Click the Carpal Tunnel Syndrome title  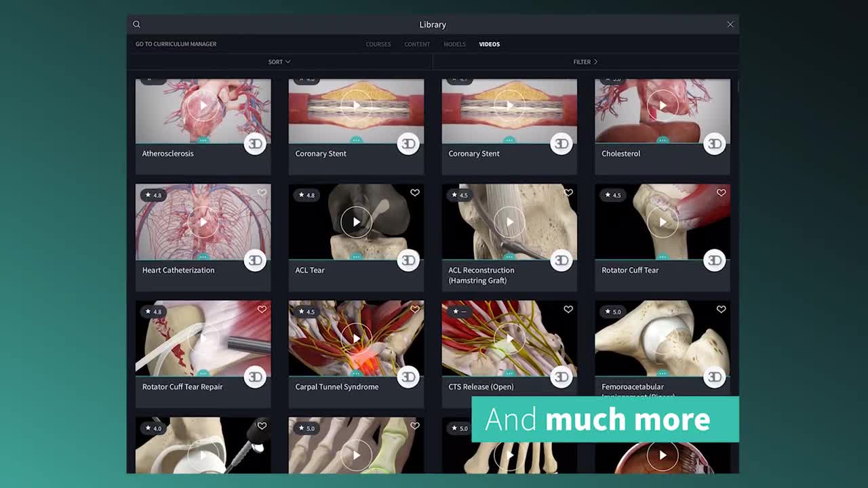337,386
